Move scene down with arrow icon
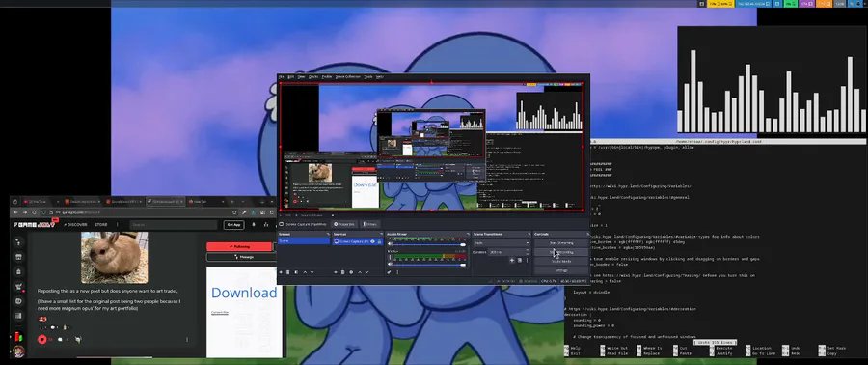This screenshot has height=365, width=868. tap(312, 272)
